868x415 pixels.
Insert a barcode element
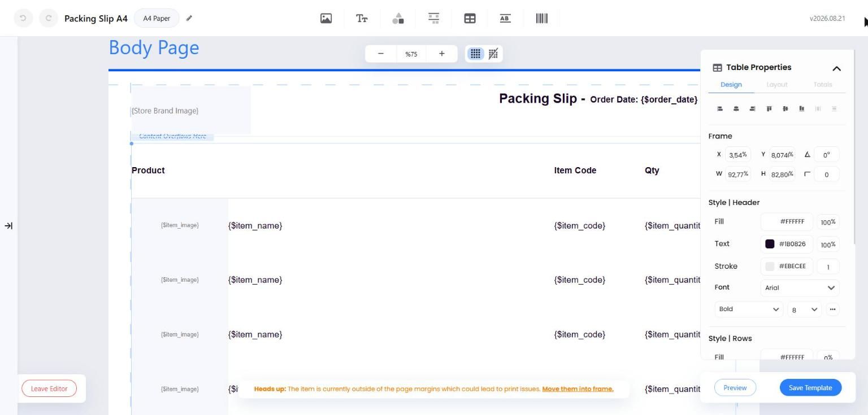coord(541,18)
